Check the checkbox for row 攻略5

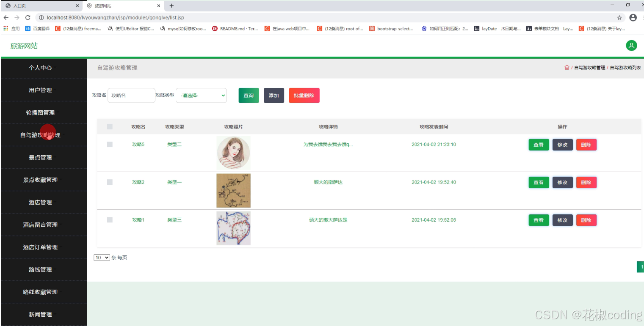click(x=110, y=144)
